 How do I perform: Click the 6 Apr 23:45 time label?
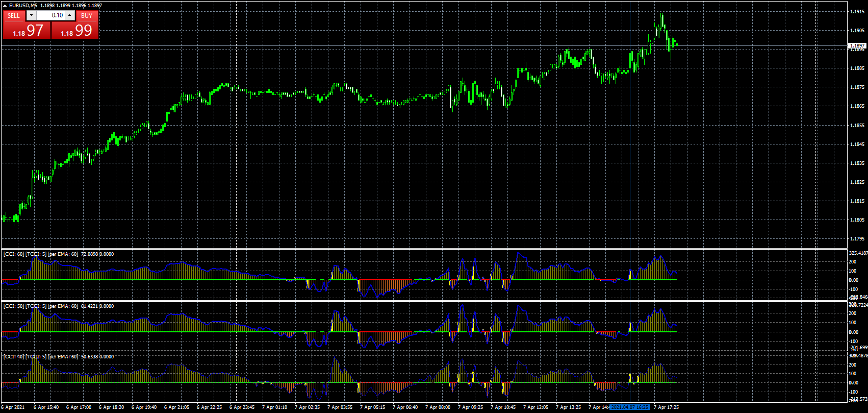click(x=242, y=407)
